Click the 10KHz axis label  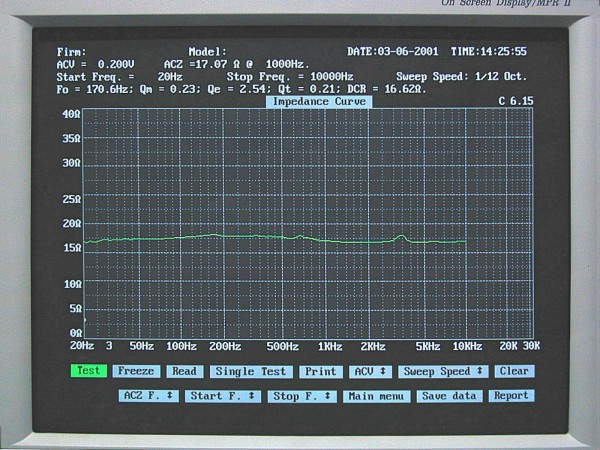pos(467,347)
